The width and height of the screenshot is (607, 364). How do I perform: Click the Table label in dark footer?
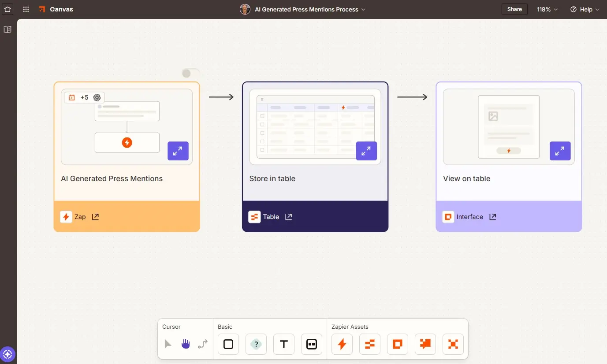point(271,217)
